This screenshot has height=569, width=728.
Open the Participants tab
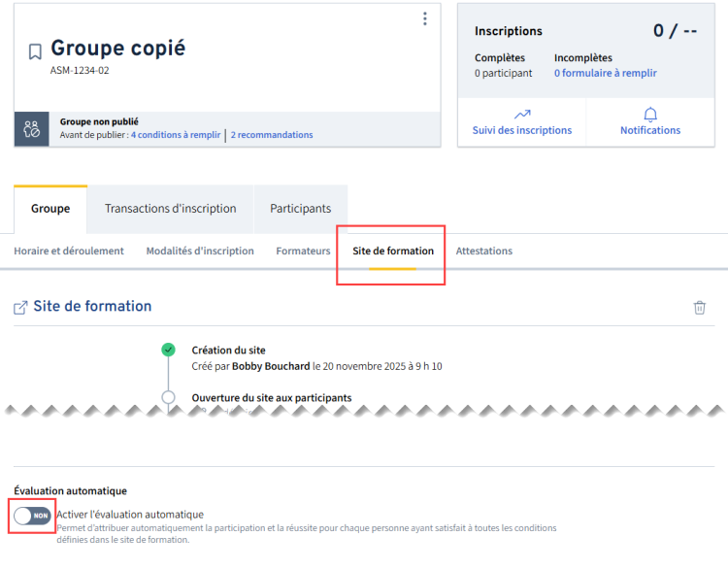pos(300,209)
